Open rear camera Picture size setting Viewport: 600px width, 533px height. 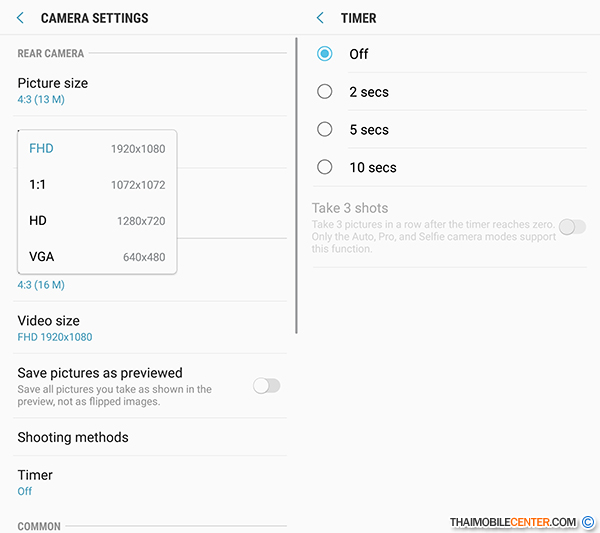point(150,91)
